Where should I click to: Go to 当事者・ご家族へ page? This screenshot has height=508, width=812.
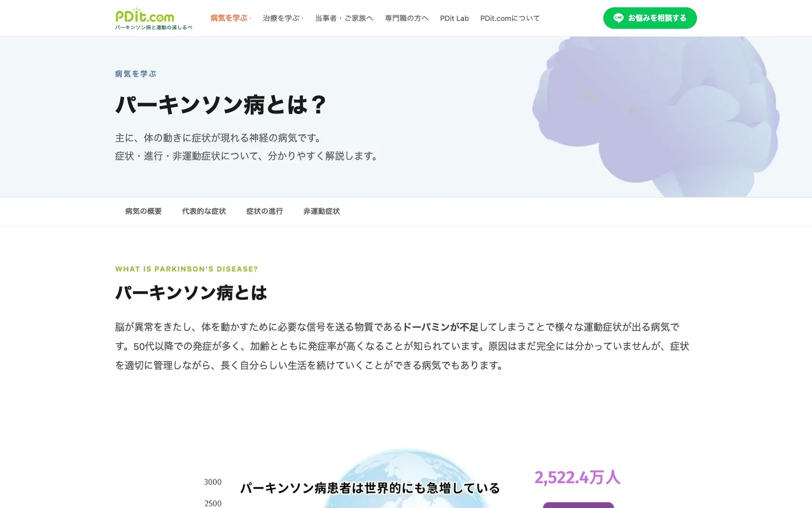tap(344, 18)
